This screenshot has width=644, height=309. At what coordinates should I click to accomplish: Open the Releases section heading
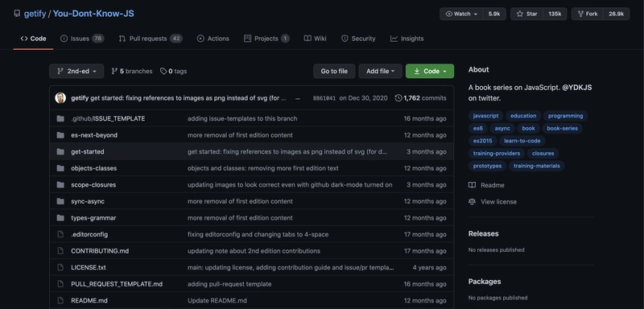(484, 233)
